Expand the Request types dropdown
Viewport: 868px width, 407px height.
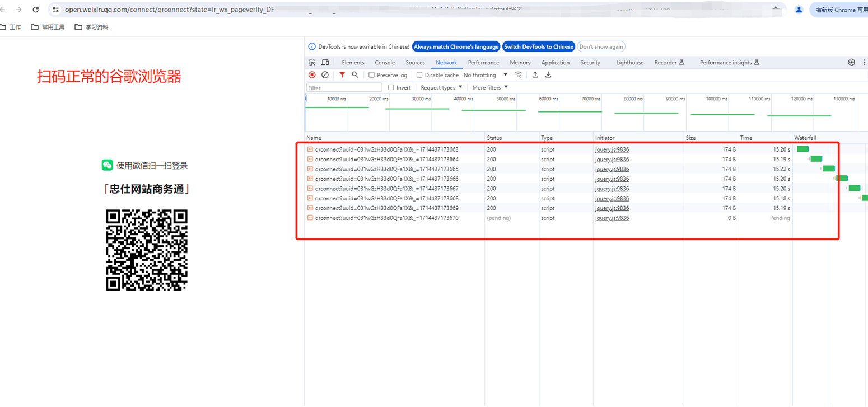pyautogui.click(x=442, y=87)
